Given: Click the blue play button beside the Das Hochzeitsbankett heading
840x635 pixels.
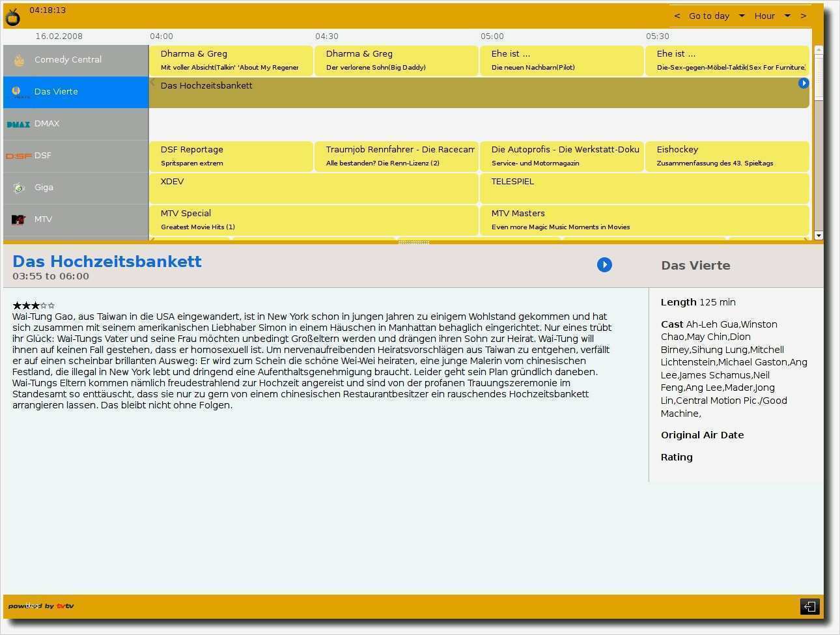Looking at the screenshot, I should coord(604,264).
